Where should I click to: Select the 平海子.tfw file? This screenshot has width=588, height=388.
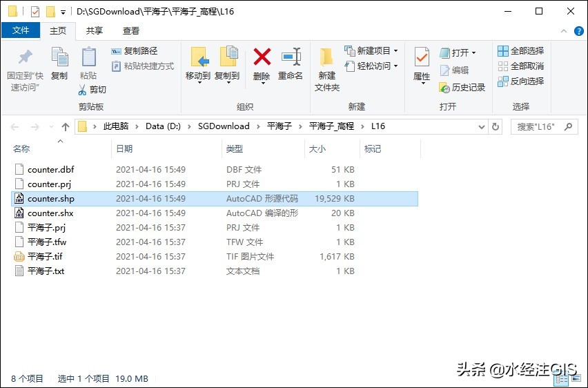tap(215, 242)
